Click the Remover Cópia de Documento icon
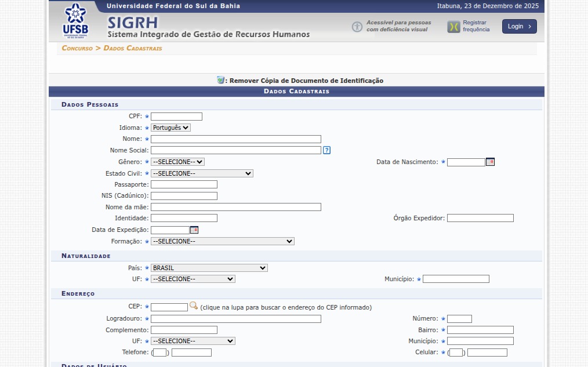 pos(220,80)
